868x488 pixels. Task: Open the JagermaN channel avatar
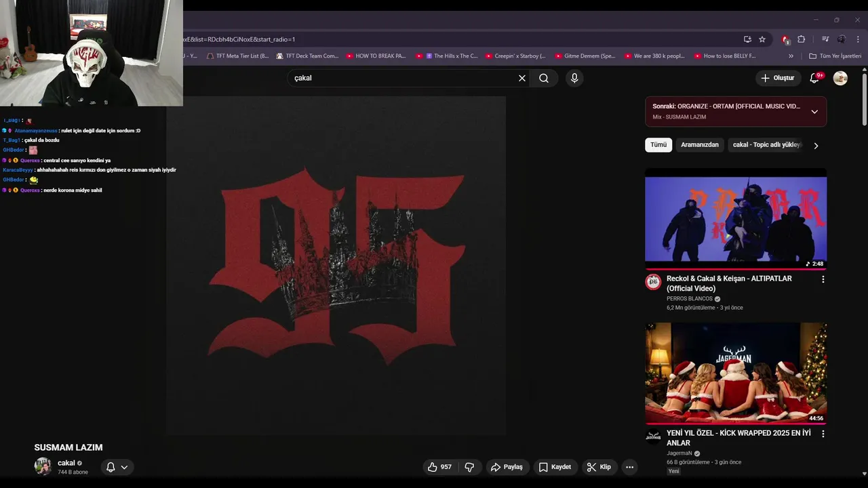click(653, 437)
